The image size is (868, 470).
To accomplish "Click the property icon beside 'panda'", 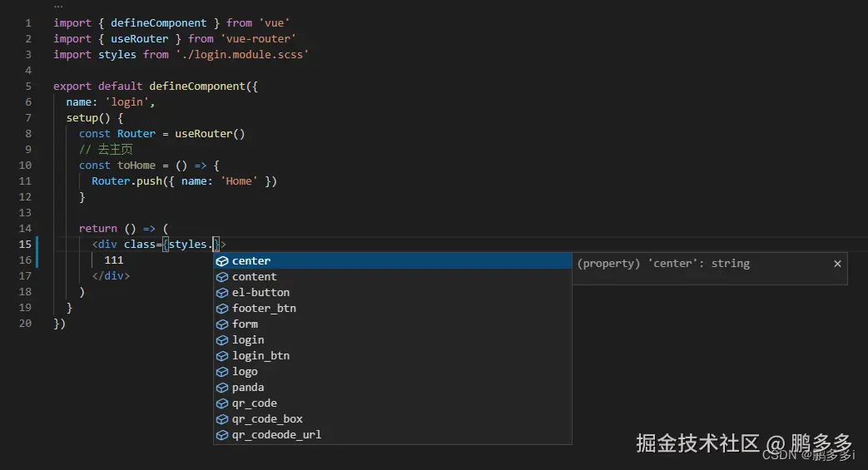I will [222, 388].
